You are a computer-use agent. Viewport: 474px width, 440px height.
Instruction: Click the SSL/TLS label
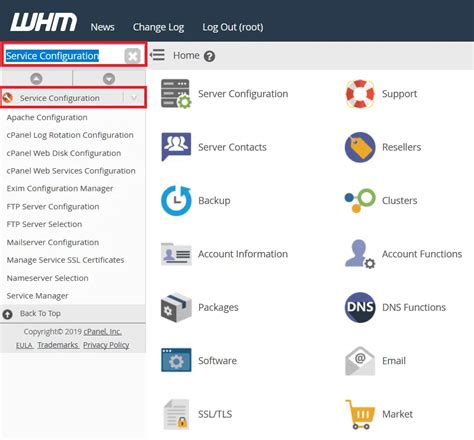pos(215,414)
